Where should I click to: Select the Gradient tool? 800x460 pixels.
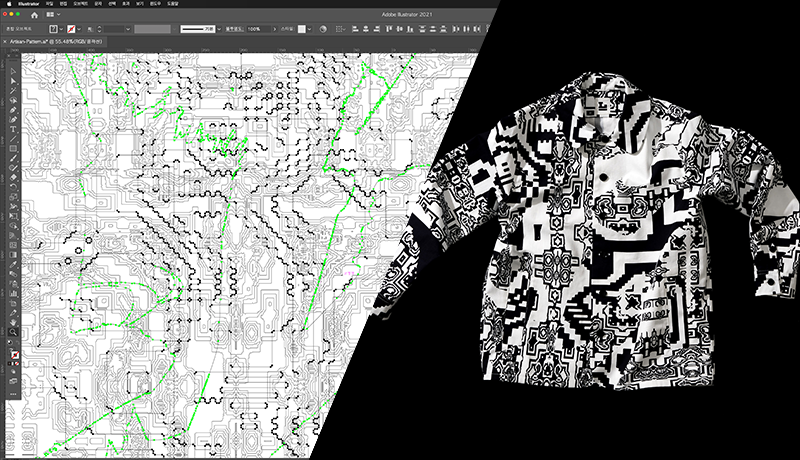[x=13, y=255]
